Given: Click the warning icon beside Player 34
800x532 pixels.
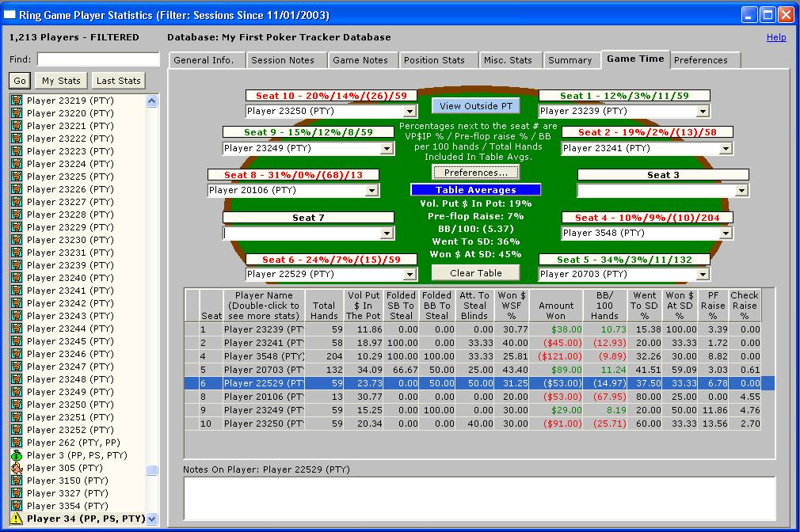Looking at the screenshot, I should coord(16,519).
